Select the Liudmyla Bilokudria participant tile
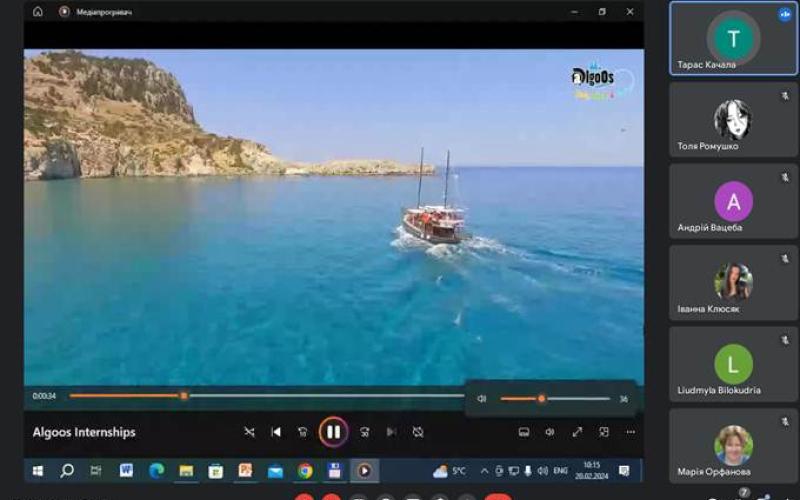 click(734, 364)
